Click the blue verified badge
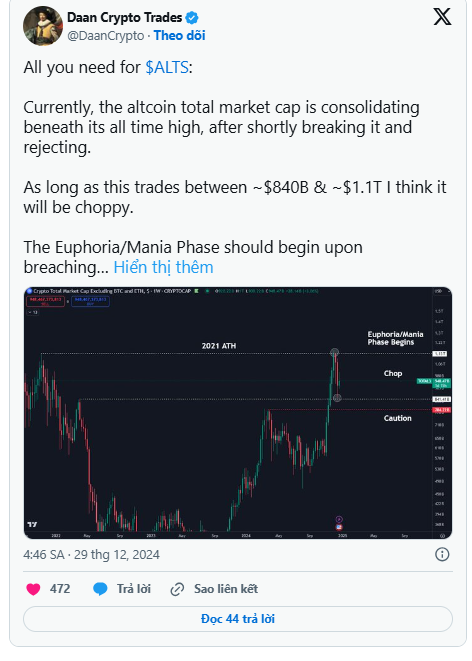The height and width of the screenshot is (661, 472). coord(192,18)
